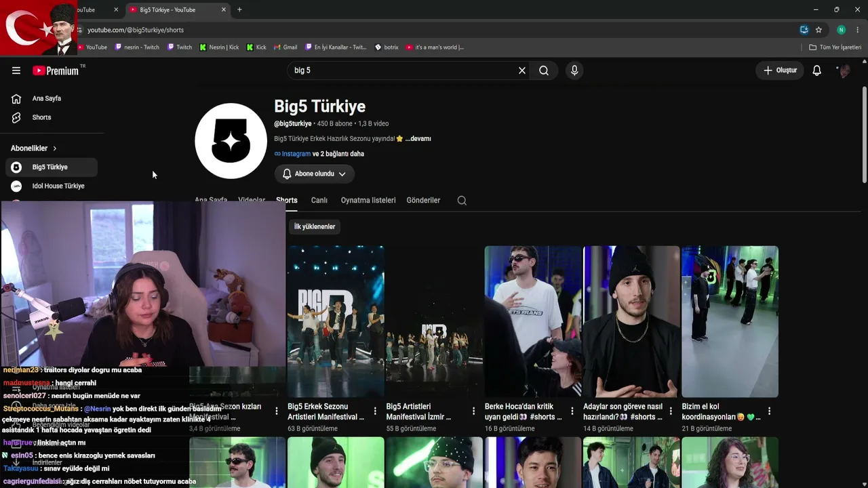Image resolution: width=868 pixels, height=488 pixels.
Task: Open the translate page icon
Action: tap(804, 30)
